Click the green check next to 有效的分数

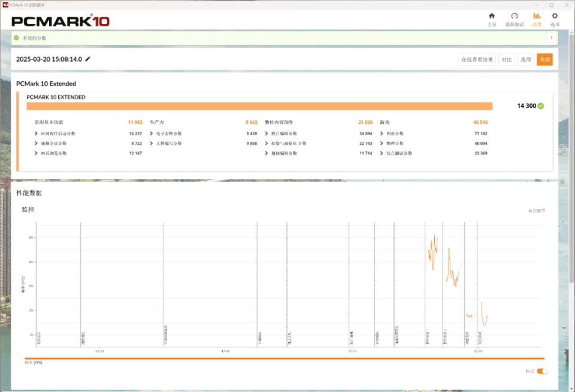coord(17,38)
